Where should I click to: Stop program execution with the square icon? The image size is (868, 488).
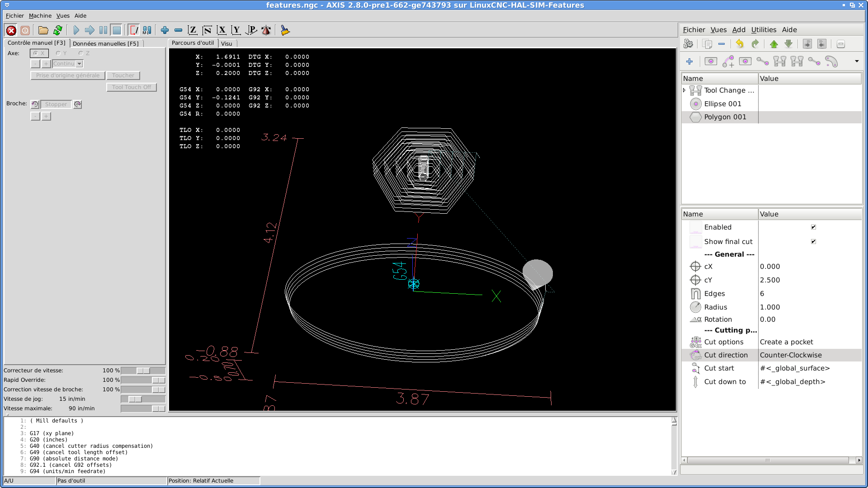(117, 30)
